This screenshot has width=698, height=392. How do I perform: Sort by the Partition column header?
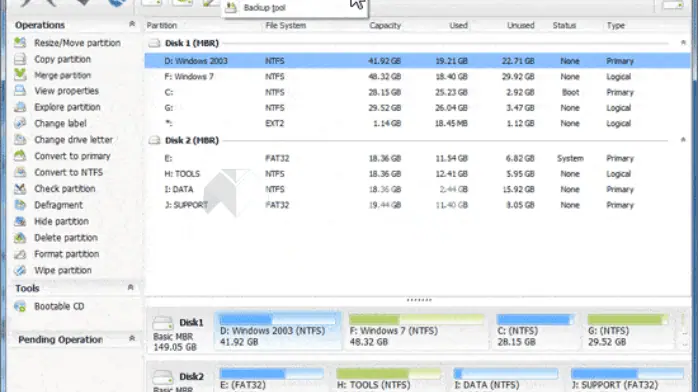click(162, 25)
